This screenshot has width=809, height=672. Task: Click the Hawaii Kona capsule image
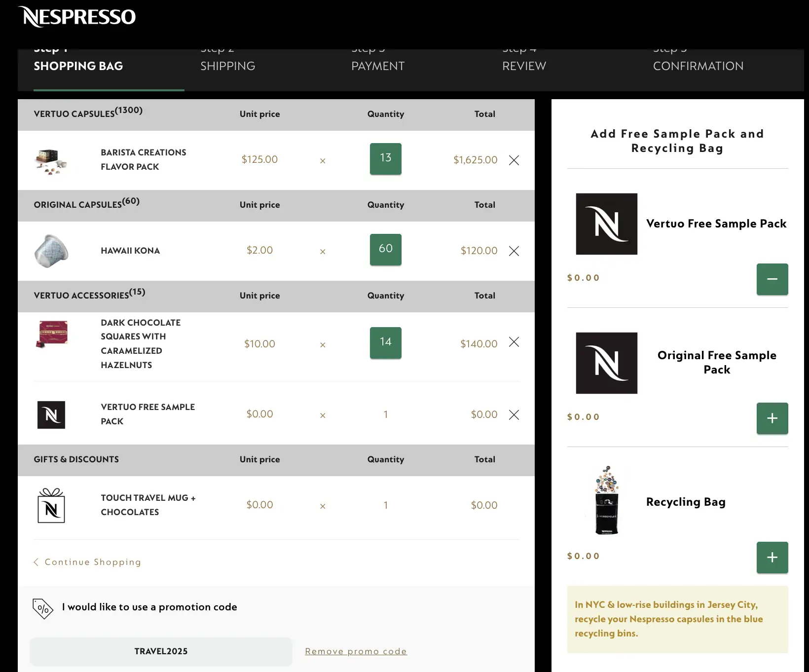(x=51, y=251)
